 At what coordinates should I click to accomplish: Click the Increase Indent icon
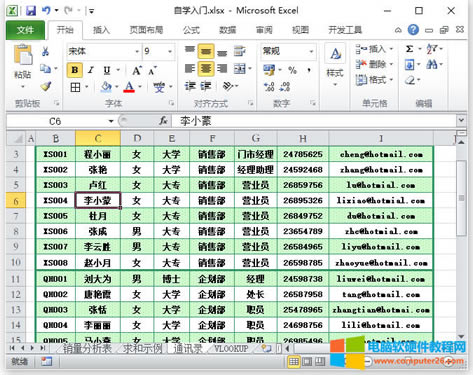tap(205, 86)
